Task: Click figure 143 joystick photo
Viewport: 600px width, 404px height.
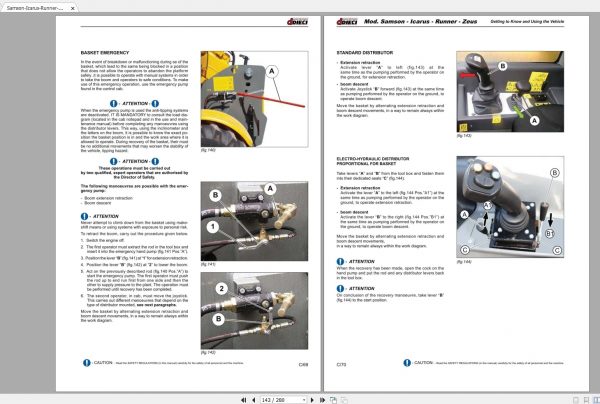Action: pyautogui.click(x=510, y=91)
